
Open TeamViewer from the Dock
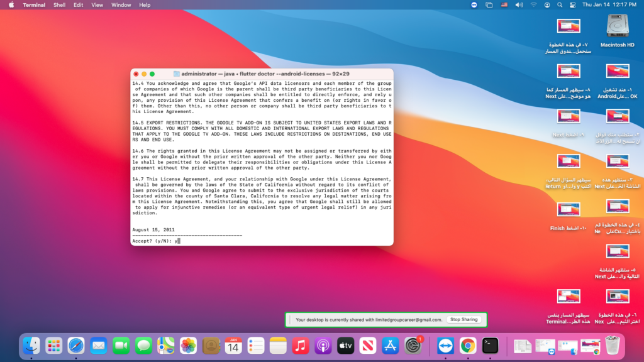445,346
